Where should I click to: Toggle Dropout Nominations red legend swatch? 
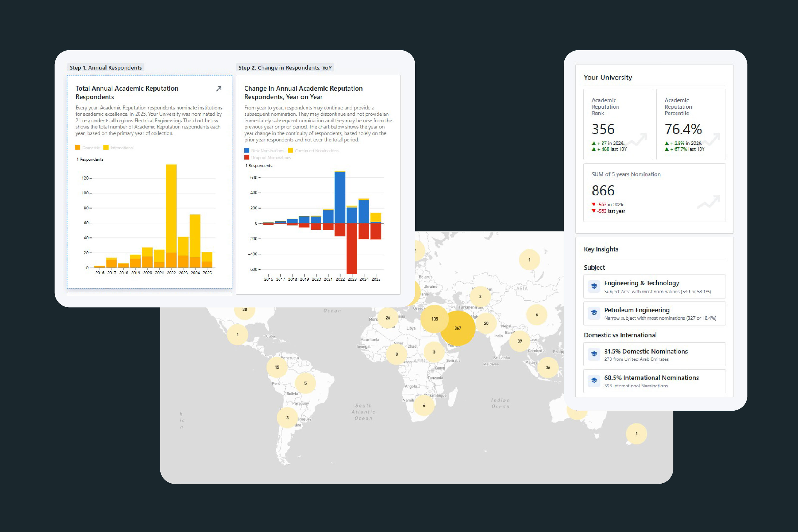click(x=247, y=157)
